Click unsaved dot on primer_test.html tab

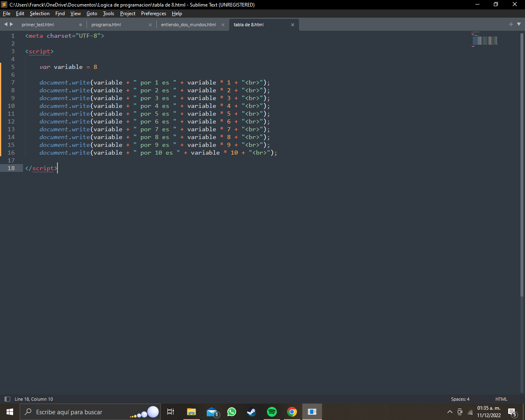pyautogui.click(x=80, y=25)
